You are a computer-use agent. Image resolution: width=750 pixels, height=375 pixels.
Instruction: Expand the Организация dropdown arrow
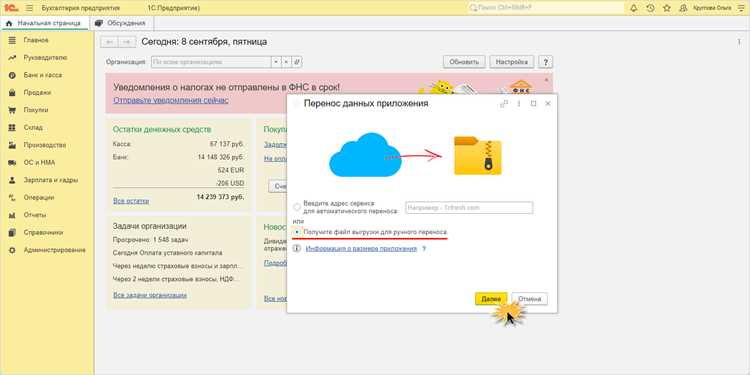(x=276, y=62)
